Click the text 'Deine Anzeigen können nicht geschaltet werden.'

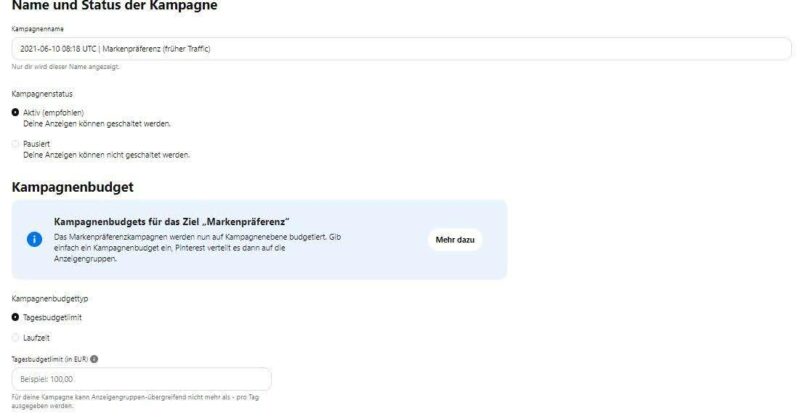(106, 155)
